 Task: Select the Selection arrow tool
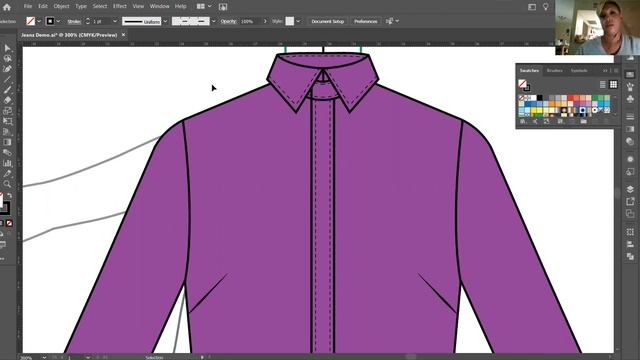tap(7, 48)
